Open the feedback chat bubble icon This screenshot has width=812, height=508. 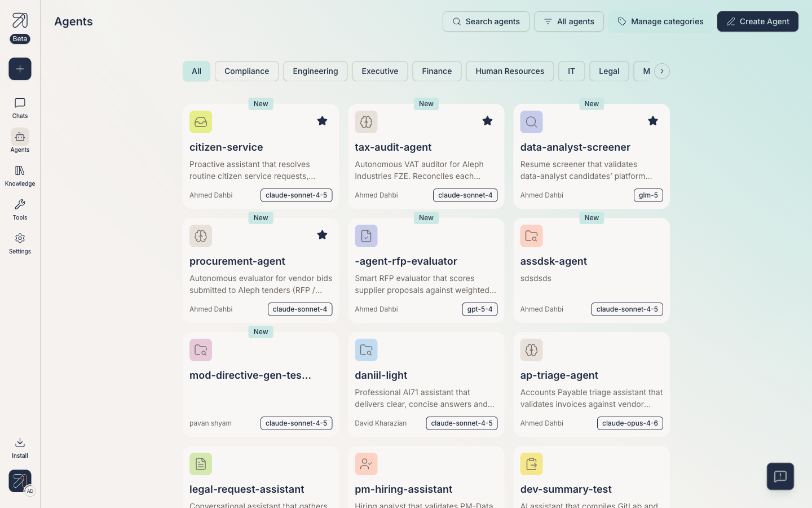click(x=780, y=476)
